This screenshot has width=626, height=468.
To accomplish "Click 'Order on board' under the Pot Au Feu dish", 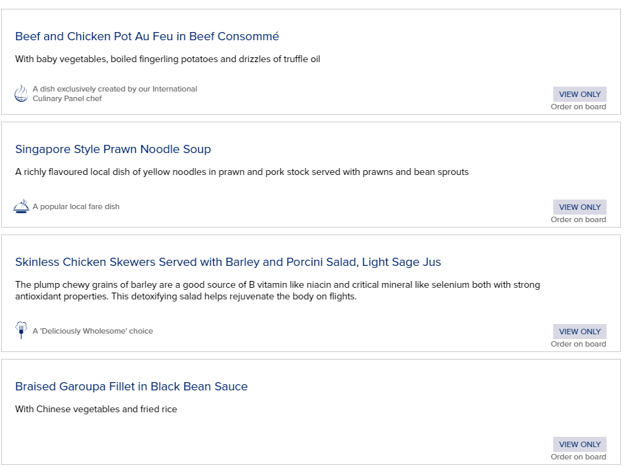I will coord(578,107).
